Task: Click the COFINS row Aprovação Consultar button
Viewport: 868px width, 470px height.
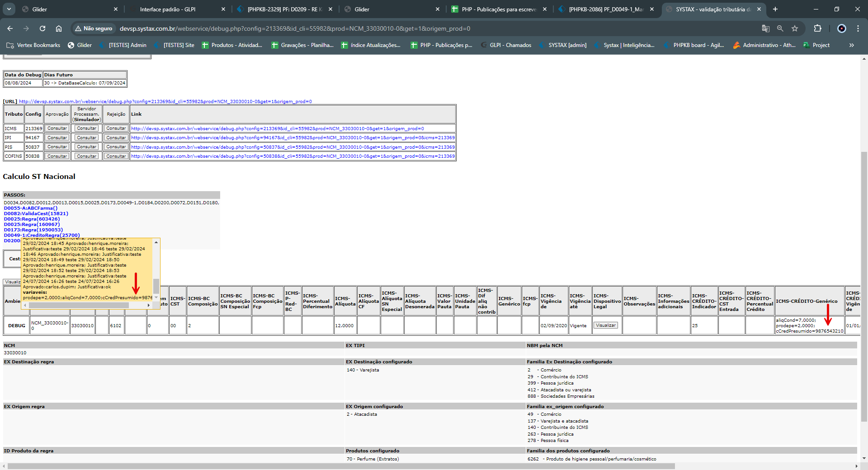Action: click(x=57, y=156)
